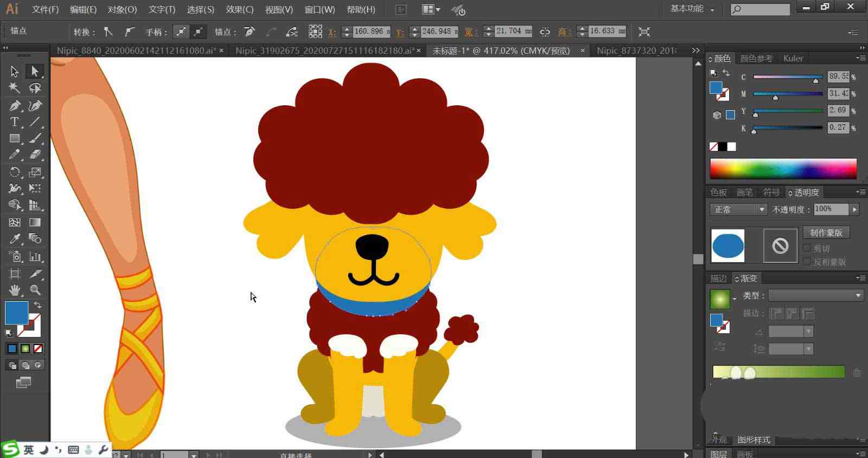The height and width of the screenshot is (458, 868).
Task: Select the Artboard tool
Action: (x=14, y=273)
